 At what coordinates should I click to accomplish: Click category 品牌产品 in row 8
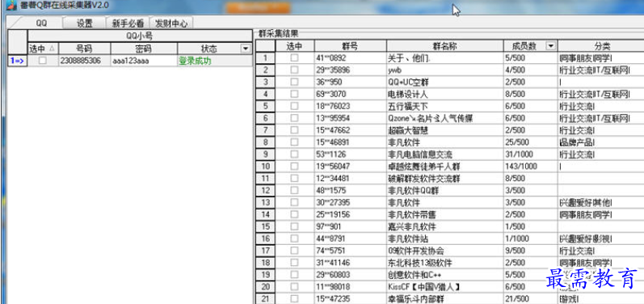point(601,142)
